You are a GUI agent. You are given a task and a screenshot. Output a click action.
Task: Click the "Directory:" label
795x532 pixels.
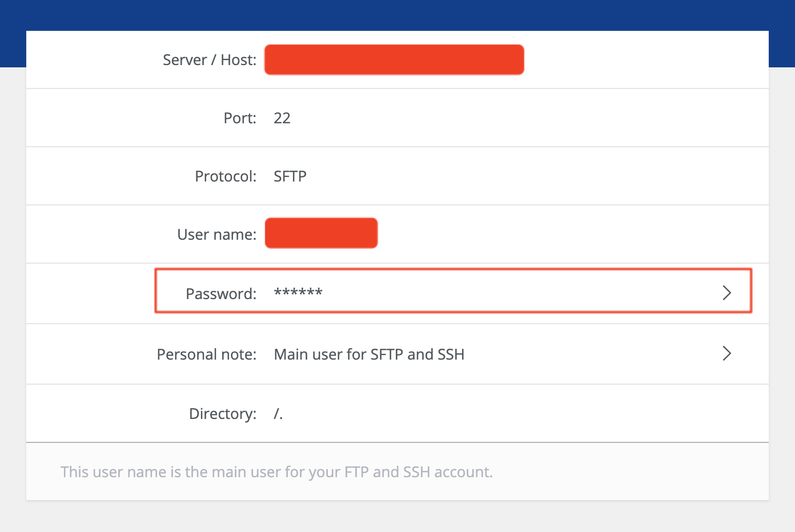(223, 414)
